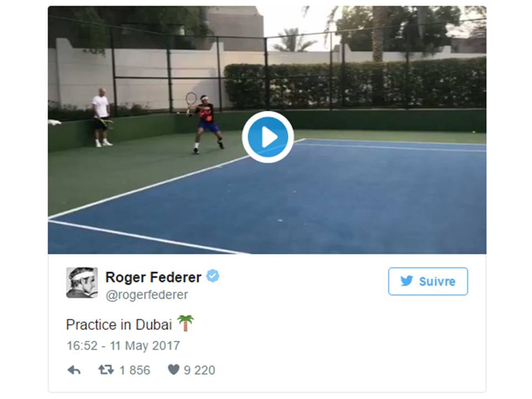
Task: Click the 1 856 retweet count
Action: (135, 370)
